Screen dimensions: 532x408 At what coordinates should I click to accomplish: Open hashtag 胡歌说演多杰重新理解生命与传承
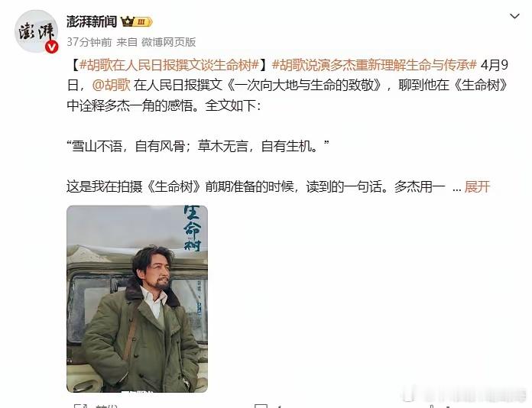point(375,65)
